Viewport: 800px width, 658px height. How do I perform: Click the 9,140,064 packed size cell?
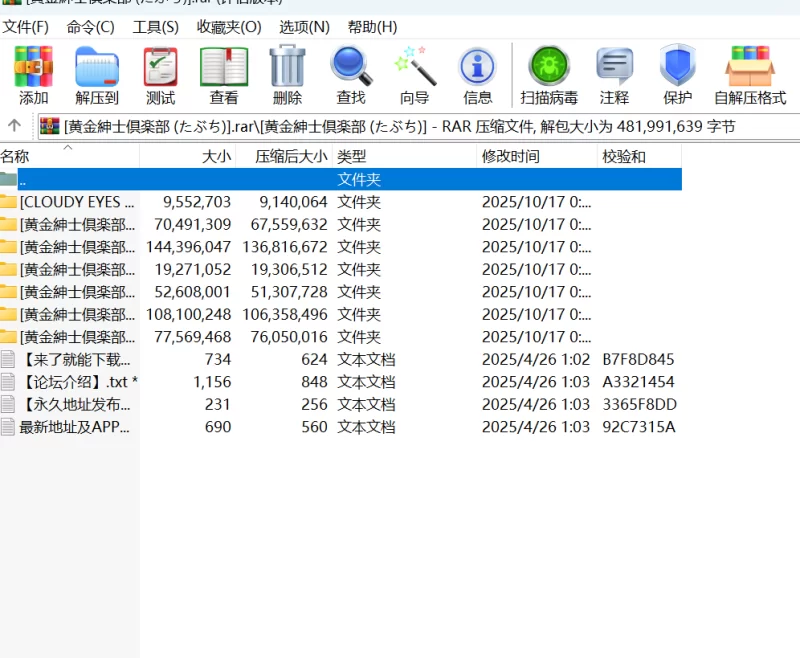click(x=293, y=202)
